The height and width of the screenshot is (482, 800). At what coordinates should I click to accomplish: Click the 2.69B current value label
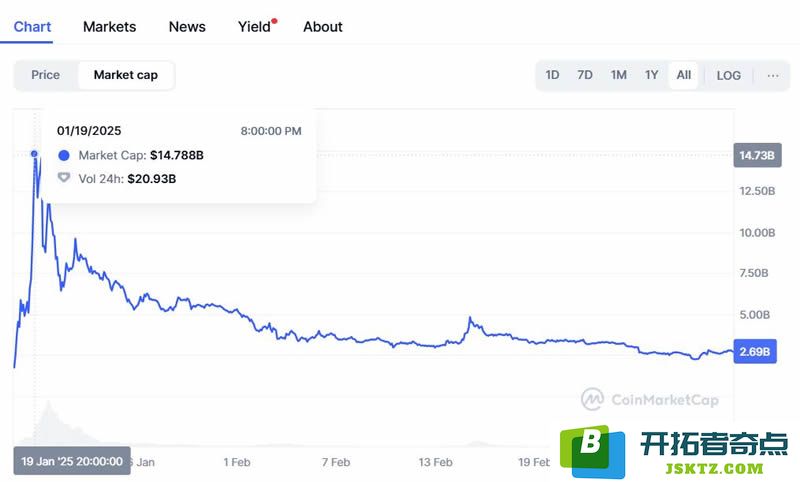pos(755,351)
